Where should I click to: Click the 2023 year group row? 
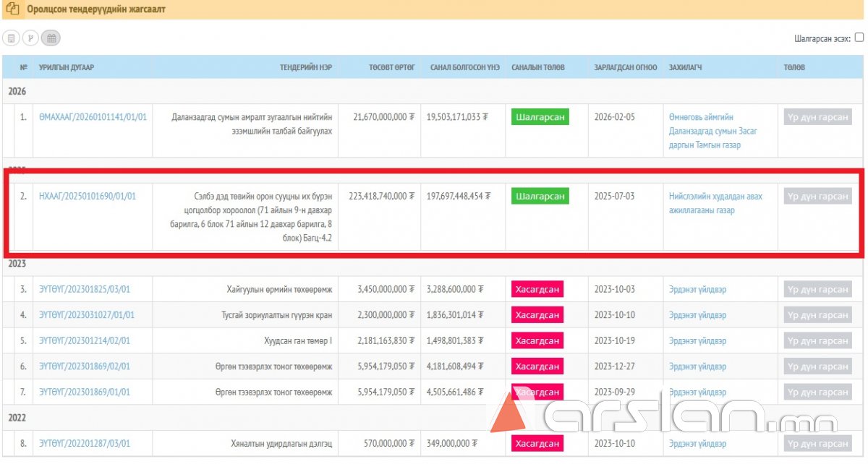(17, 265)
